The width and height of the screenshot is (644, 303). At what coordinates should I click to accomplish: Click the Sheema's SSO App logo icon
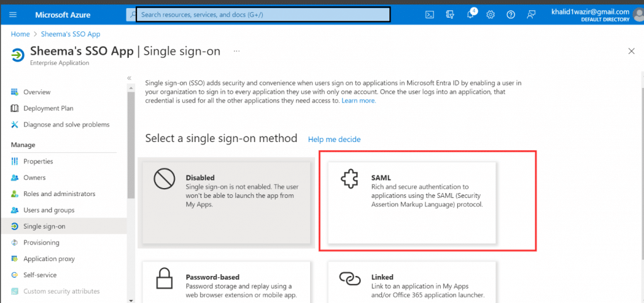18,55
